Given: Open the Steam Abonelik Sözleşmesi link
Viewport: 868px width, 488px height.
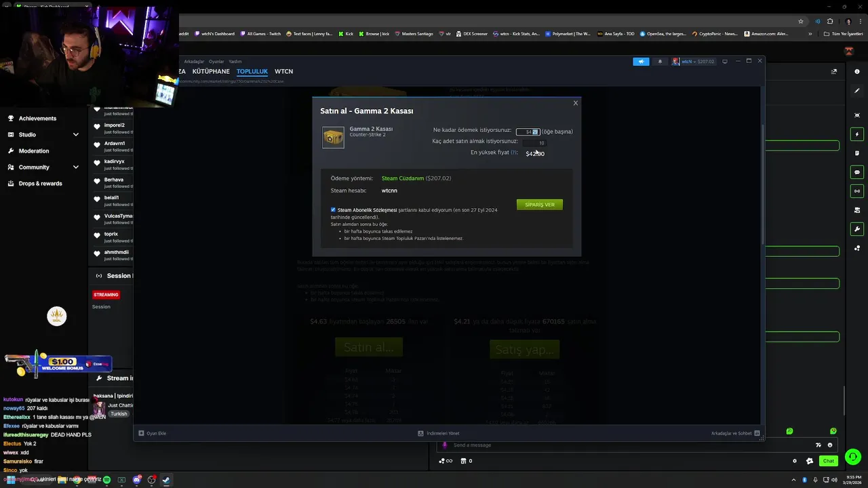Looking at the screenshot, I should click(x=367, y=210).
